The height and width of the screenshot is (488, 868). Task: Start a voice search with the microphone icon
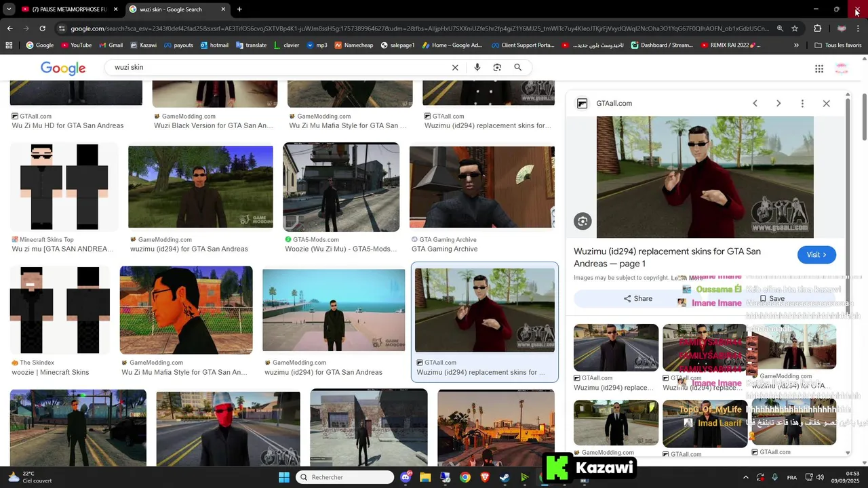point(477,68)
